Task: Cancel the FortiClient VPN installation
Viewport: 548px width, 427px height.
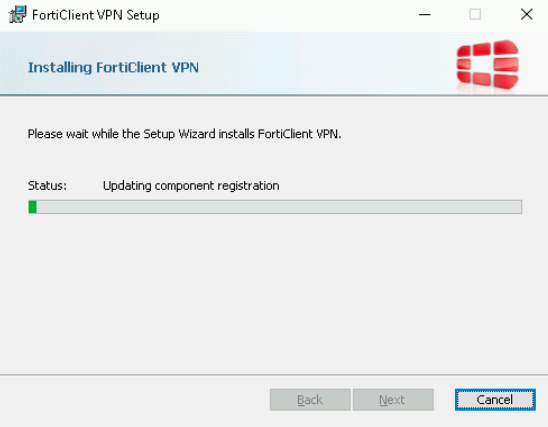Action: [x=495, y=399]
